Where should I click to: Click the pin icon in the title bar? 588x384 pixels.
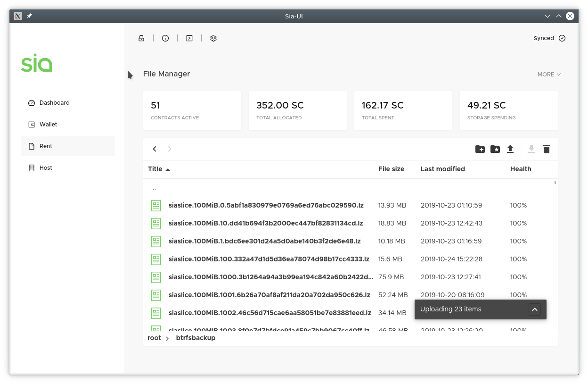click(29, 16)
